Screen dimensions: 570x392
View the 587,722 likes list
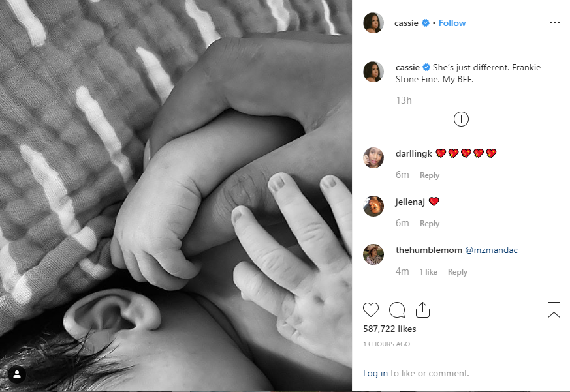(389, 329)
